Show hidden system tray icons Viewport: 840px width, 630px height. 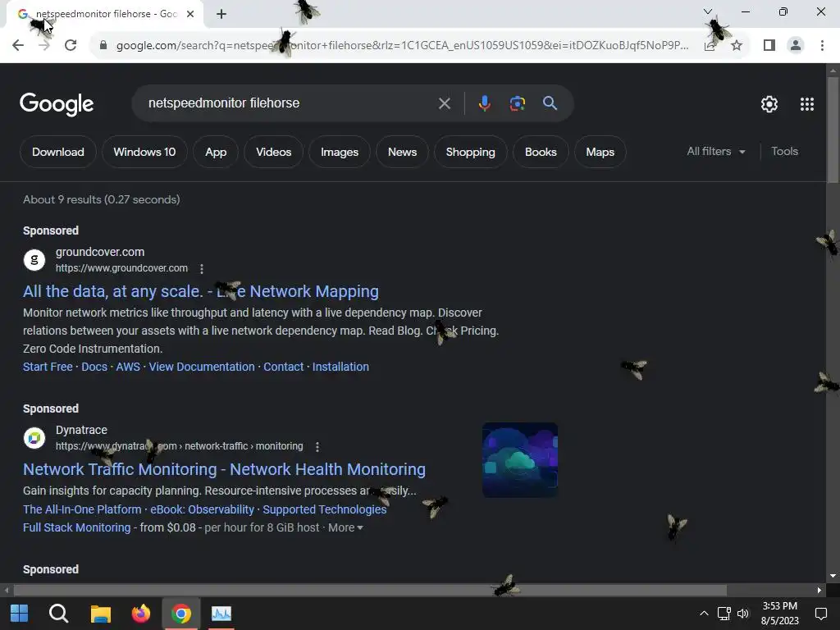click(x=705, y=614)
